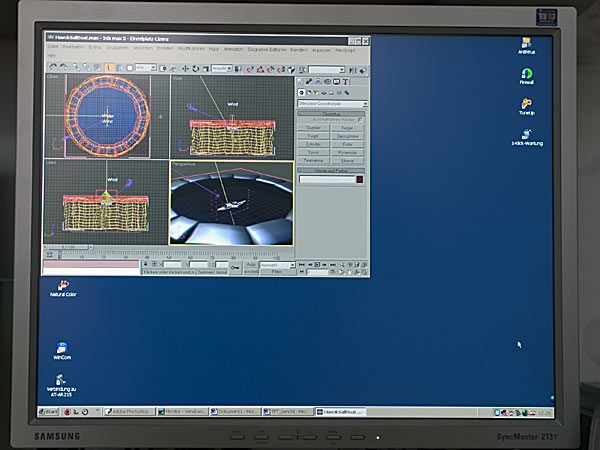This screenshot has width=600, height=450.
Task: Open the named selection sets dropdown
Action: (327, 70)
